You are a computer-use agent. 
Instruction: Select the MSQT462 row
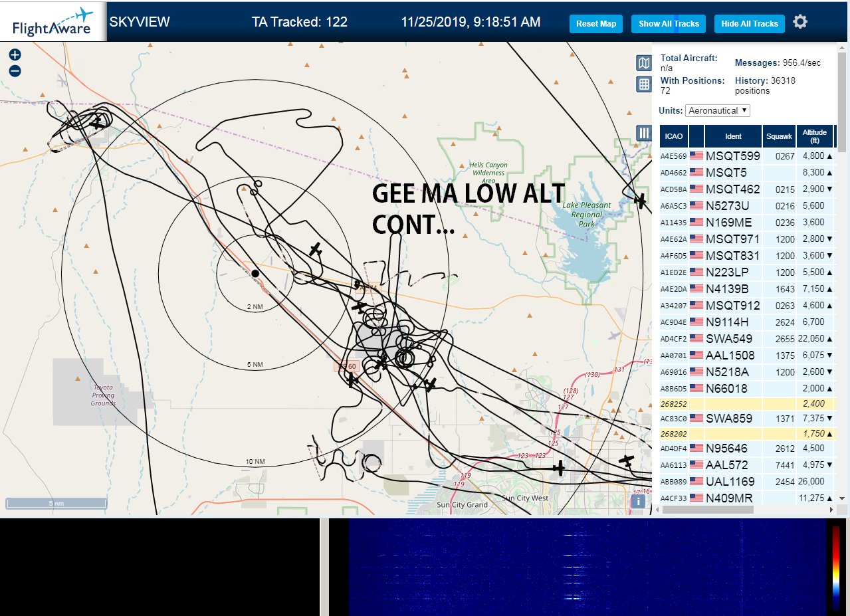coord(748,189)
